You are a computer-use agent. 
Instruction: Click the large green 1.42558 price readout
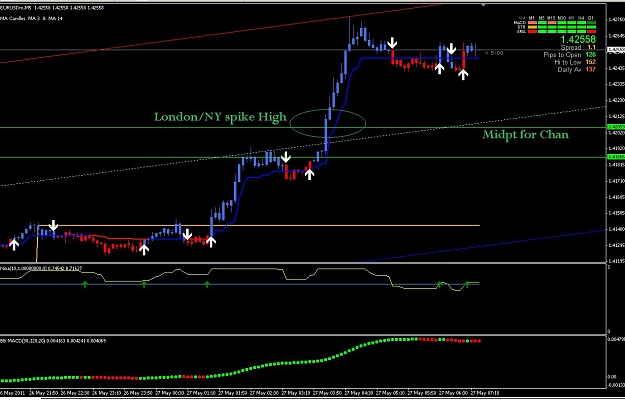(578, 39)
